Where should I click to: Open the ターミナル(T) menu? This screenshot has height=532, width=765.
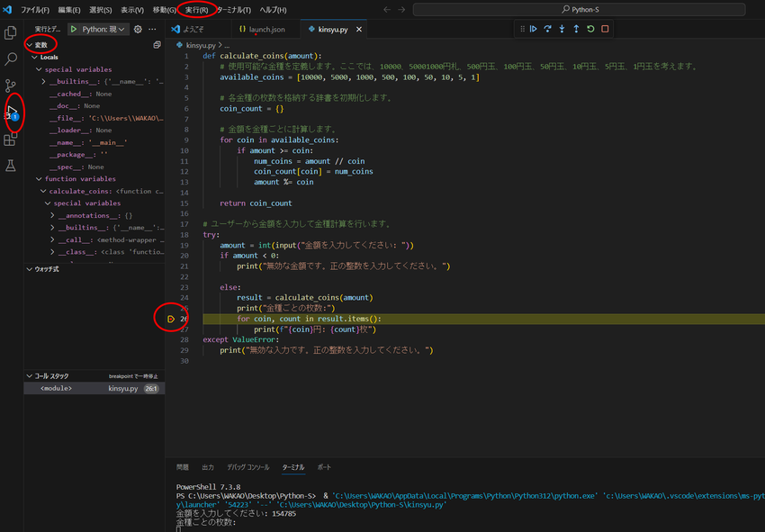click(x=234, y=10)
